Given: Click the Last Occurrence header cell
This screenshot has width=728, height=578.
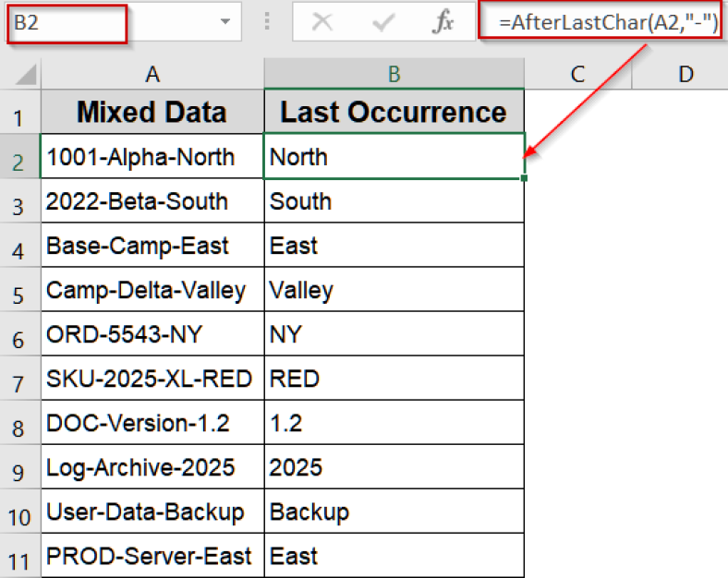Looking at the screenshot, I should coord(394,113).
